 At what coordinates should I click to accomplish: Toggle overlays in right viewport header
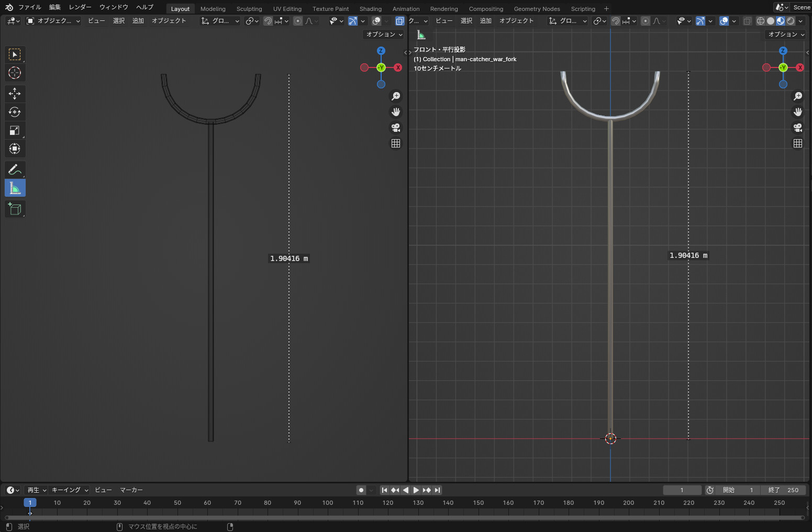click(x=724, y=21)
